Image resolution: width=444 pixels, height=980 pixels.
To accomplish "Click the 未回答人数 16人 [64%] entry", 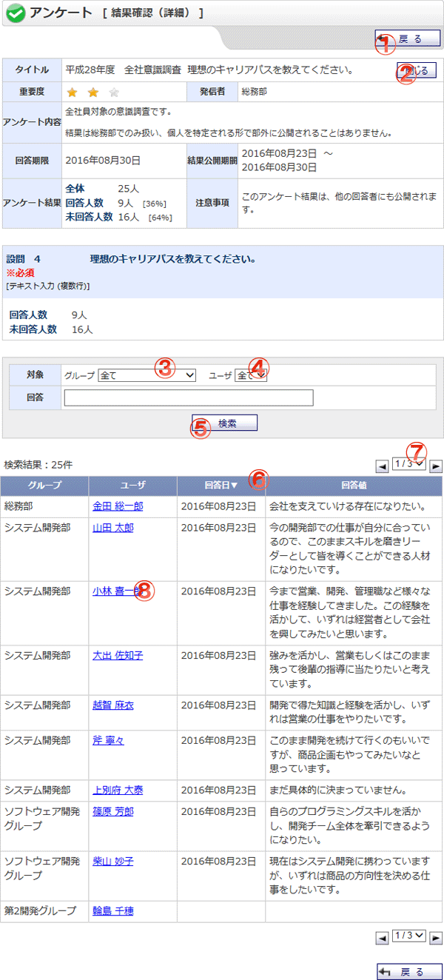I will pyautogui.click(x=118, y=217).
